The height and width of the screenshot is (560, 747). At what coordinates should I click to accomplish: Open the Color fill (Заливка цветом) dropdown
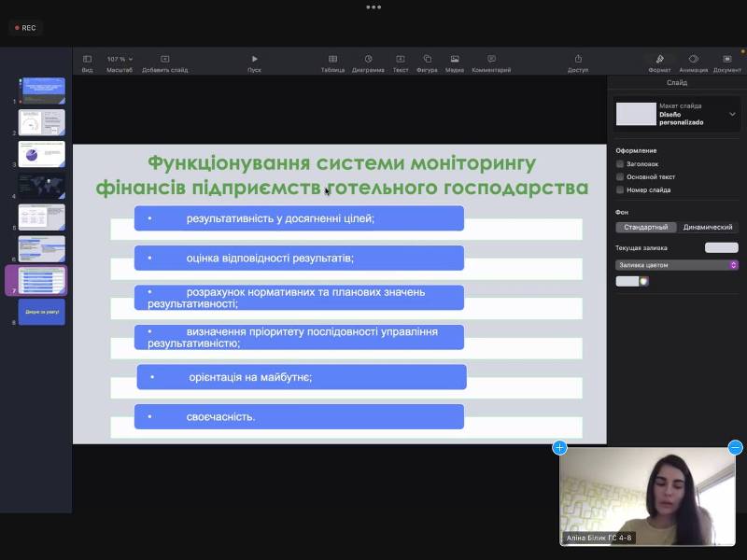pos(676,265)
